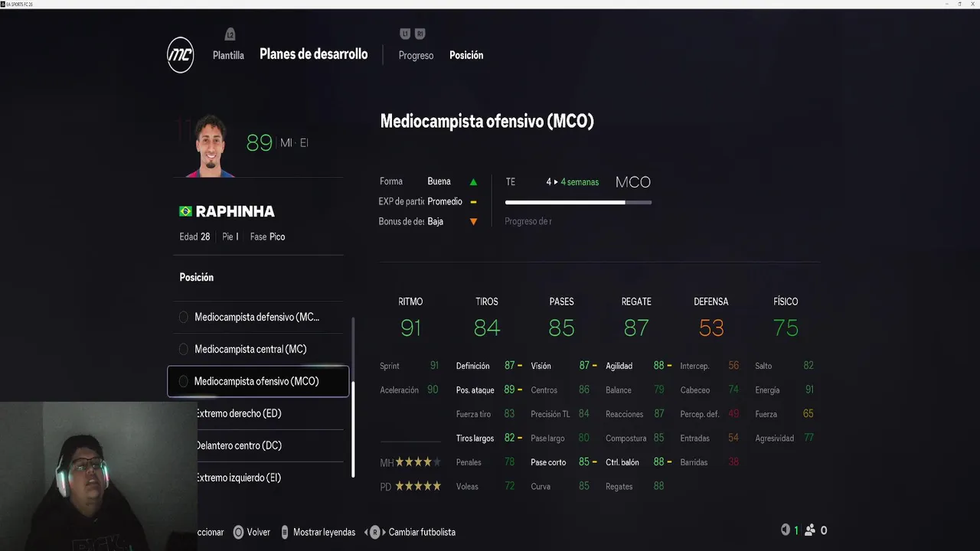Click the position list scrollbar
This screenshot has width=980, height=551.
point(353,398)
